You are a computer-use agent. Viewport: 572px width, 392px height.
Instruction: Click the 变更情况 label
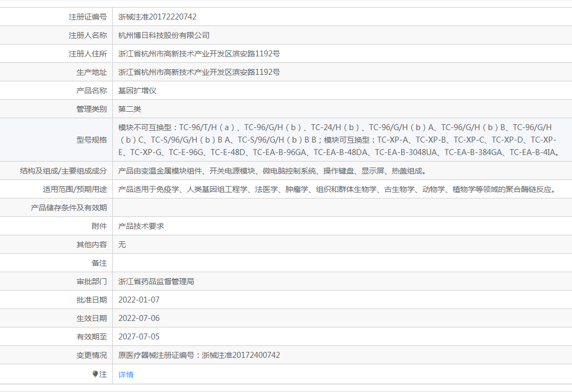coord(92,355)
